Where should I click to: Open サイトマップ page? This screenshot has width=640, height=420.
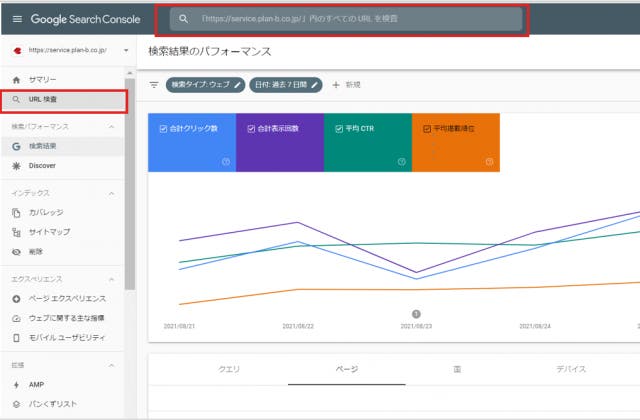pos(63,232)
